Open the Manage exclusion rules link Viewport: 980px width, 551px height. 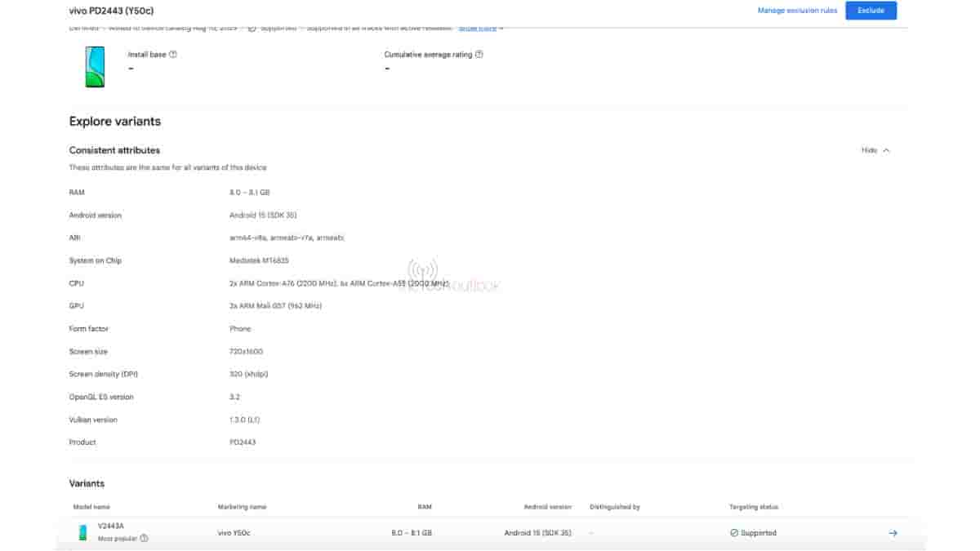tap(797, 11)
